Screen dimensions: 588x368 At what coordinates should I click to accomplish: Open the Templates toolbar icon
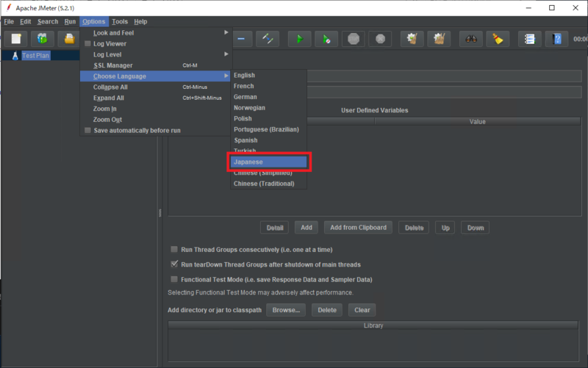click(43, 39)
